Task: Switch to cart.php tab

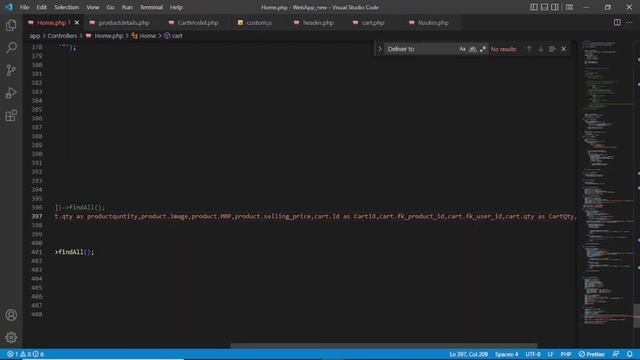Action: (373, 23)
